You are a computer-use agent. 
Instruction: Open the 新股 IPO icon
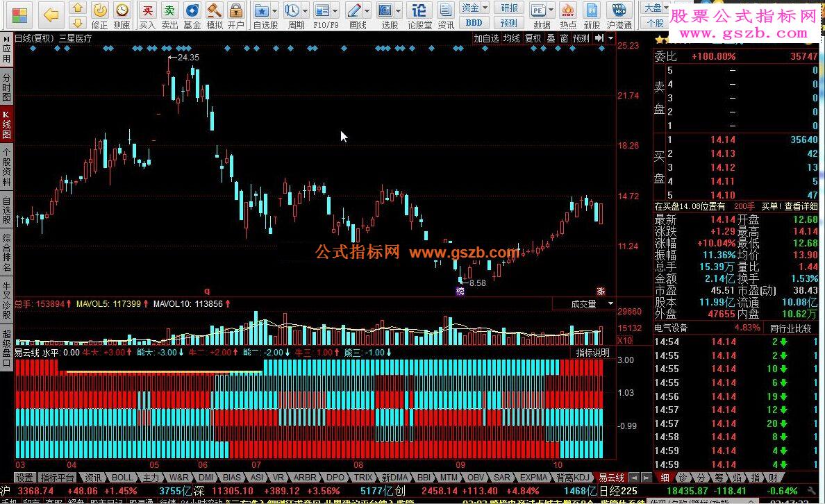592,15
